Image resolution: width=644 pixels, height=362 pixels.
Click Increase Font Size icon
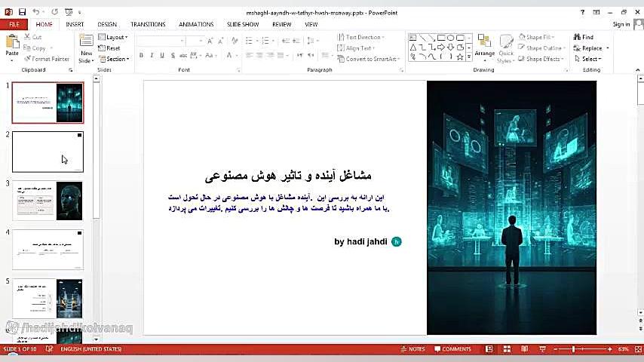coord(210,41)
